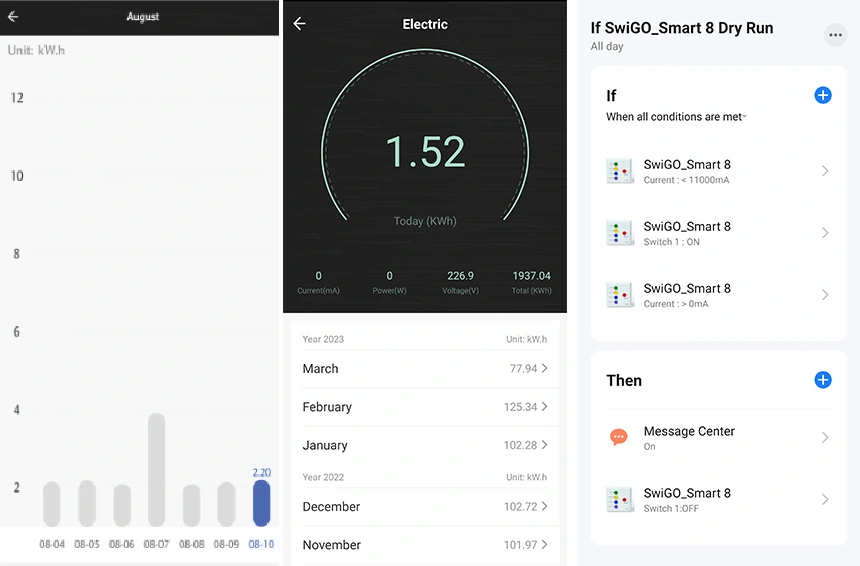This screenshot has width=860, height=566.
Task: Expand December 102.72 usage details chevron
Action: pyautogui.click(x=545, y=506)
